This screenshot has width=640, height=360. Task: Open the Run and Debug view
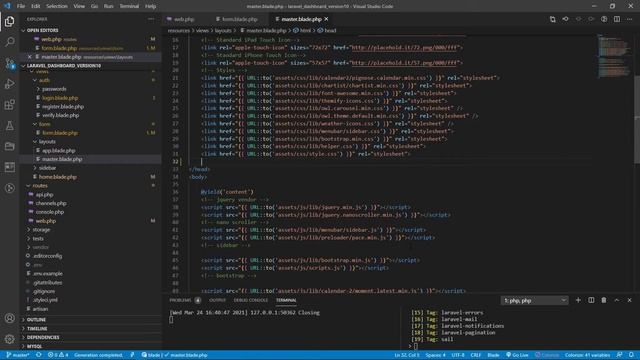click(x=9, y=84)
